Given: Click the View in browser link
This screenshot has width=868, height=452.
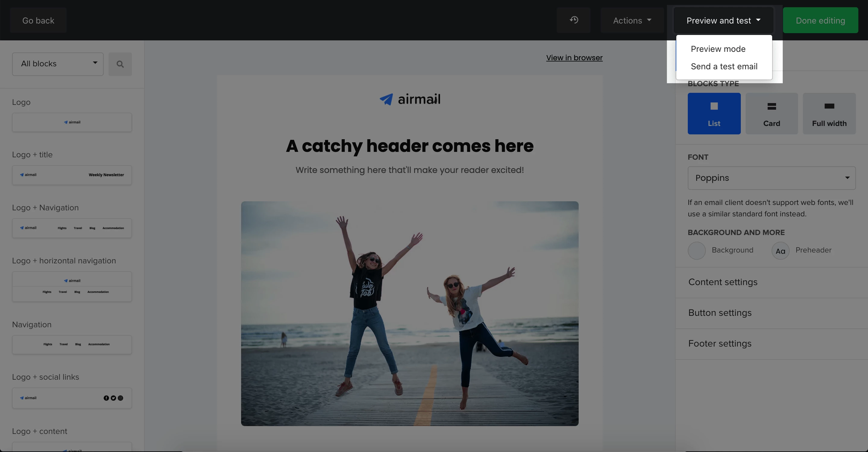Looking at the screenshot, I should 574,58.
